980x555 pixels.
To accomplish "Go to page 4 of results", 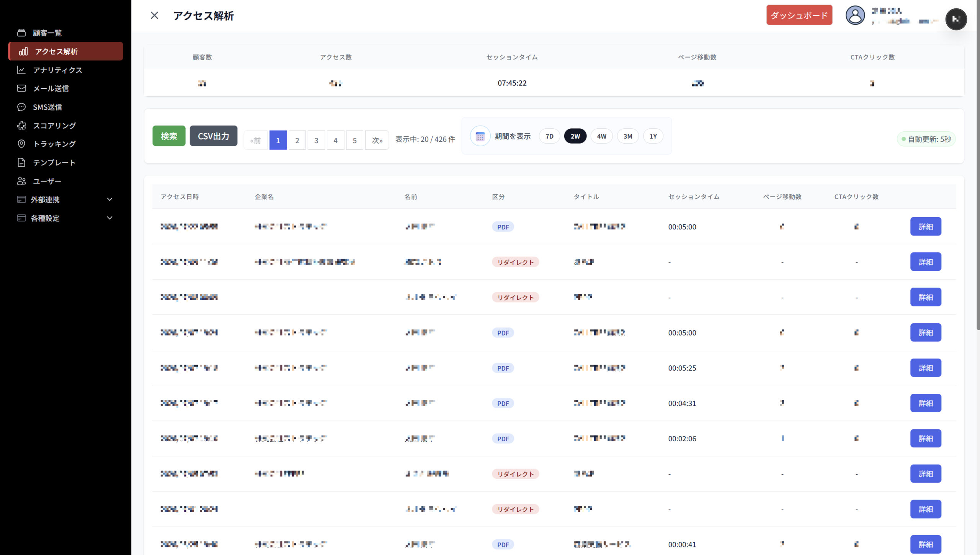I will tap(335, 140).
